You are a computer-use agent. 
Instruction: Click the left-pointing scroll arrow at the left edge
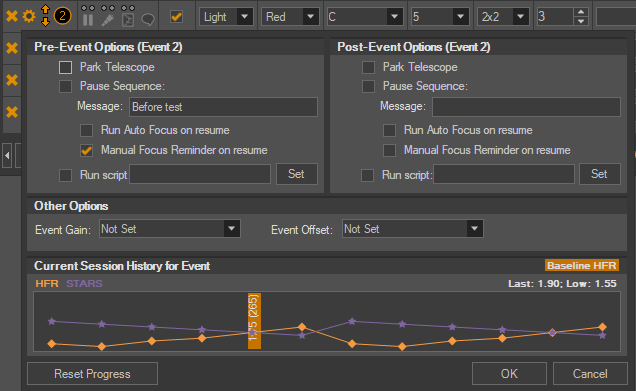[x=7, y=155]
